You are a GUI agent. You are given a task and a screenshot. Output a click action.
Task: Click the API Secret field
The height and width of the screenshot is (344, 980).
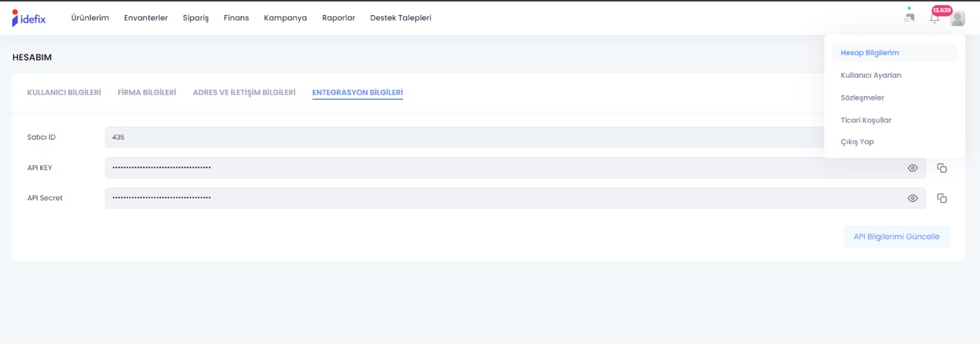point(515,198)
